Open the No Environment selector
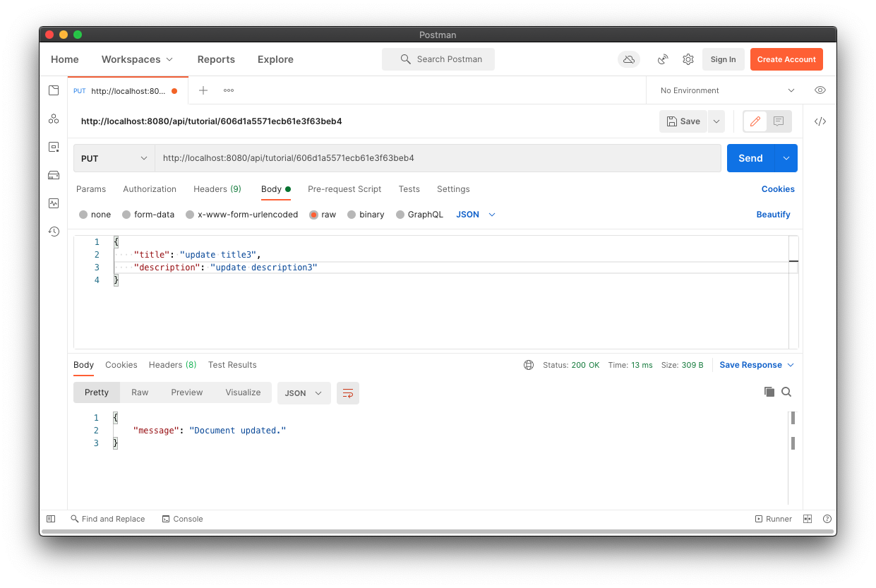The width and height of the screenshot is (876, 588). tap(727, 90)
